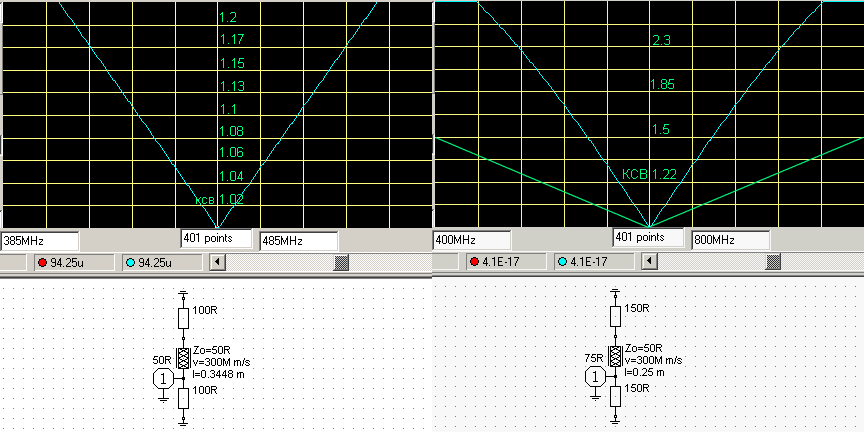Click the 400MHz start frequency field
864x432 pixels.
(472, 240)
